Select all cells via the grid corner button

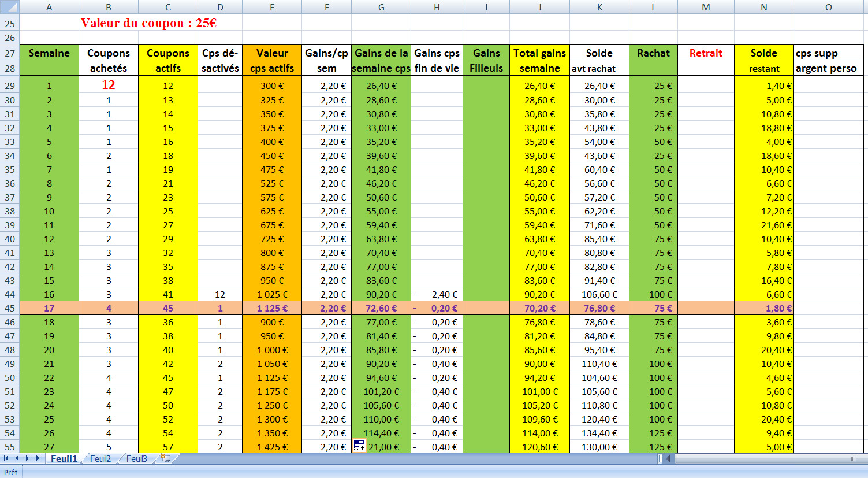tap(10, 6)
